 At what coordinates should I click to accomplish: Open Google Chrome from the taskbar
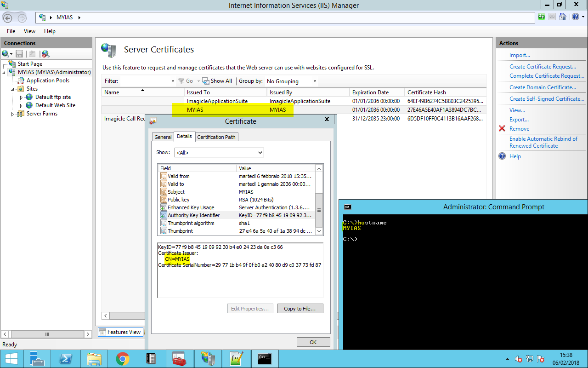coord(122,359)
